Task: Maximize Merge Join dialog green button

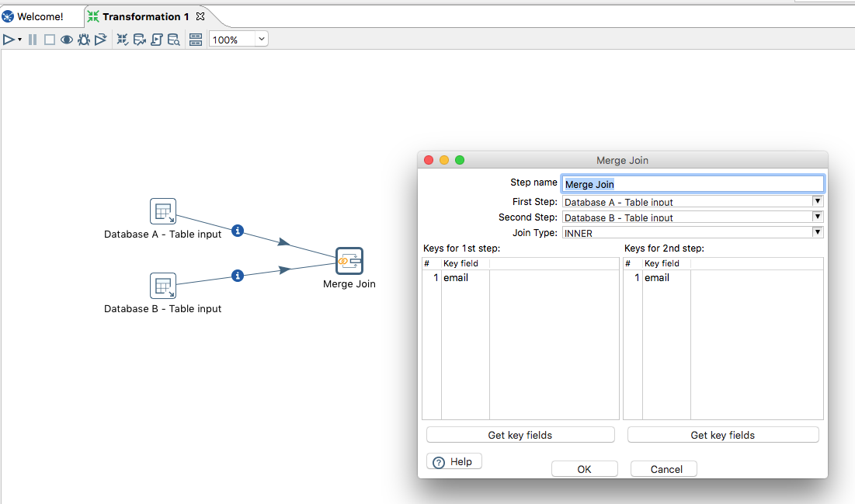Action: pyautogui.click(x=460, y=160)
